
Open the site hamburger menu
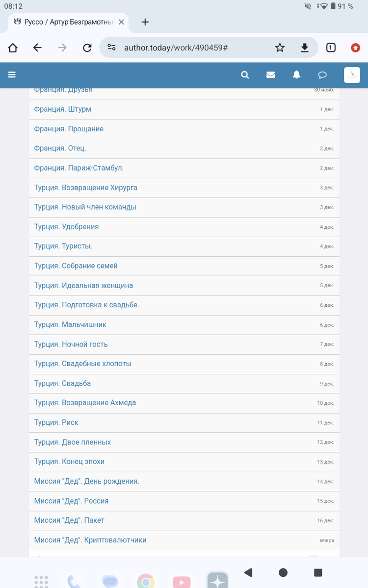pos(12,75)
